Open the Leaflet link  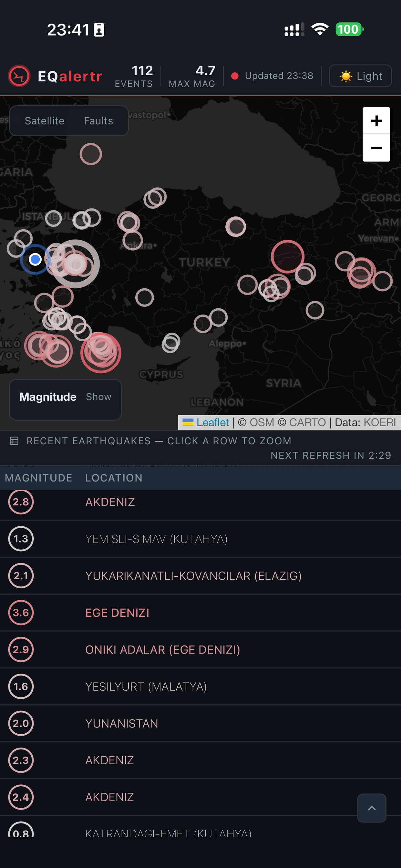[x=212, y=422]
